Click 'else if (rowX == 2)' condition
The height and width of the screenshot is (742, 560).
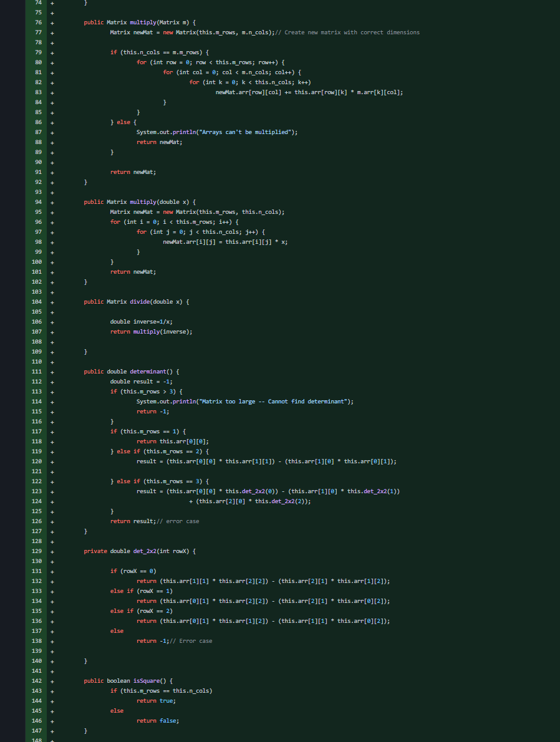pos(142,612)
